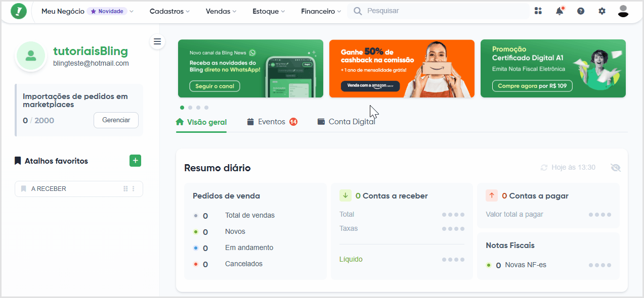Click the Cancelados orders row
The width and height of the screenshot is (644, 298).
(228, 264)
